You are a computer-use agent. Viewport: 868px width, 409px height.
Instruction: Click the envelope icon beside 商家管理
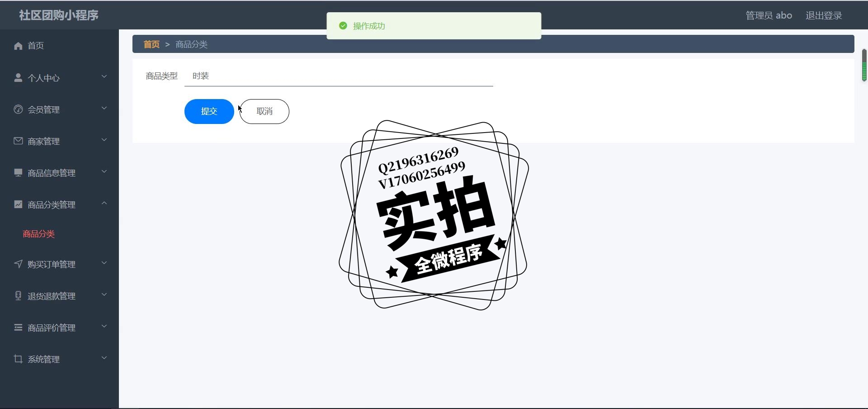click(18, 141)
